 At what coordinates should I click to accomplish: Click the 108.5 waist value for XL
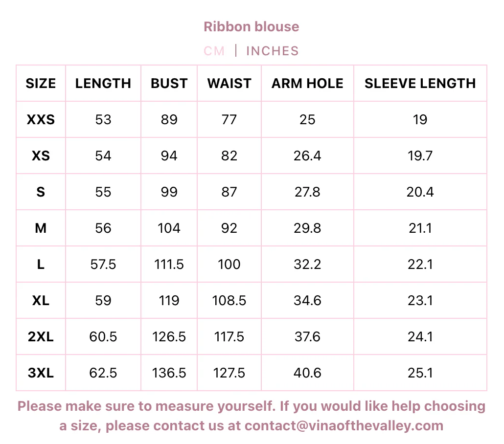(x=229, y=300)
